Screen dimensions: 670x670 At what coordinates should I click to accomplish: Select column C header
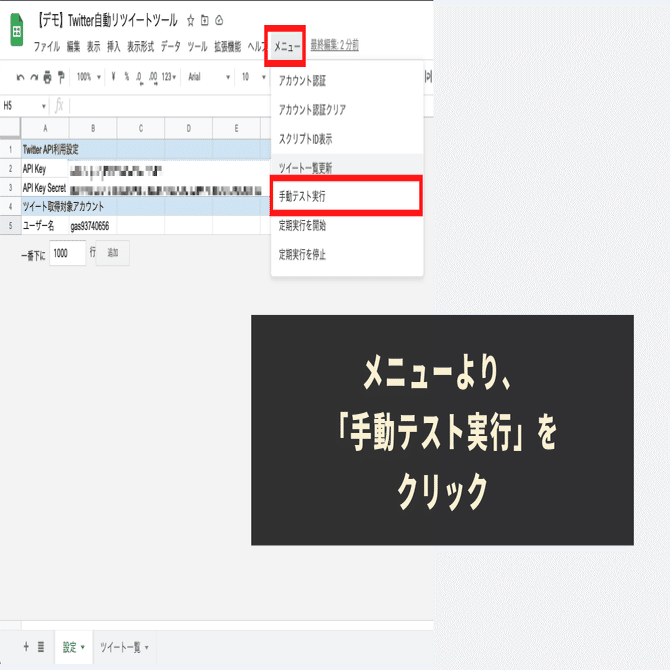click(x=141, y=128)
